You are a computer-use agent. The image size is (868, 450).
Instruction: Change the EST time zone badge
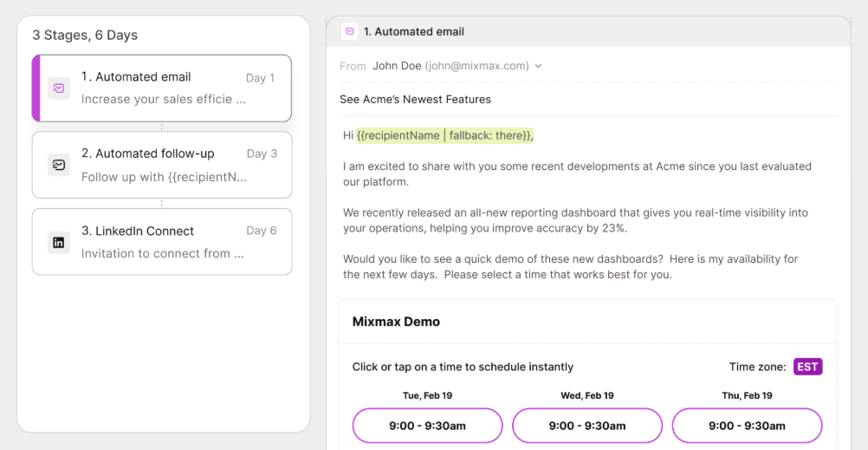pyautogui.click(x=807, y=367)
